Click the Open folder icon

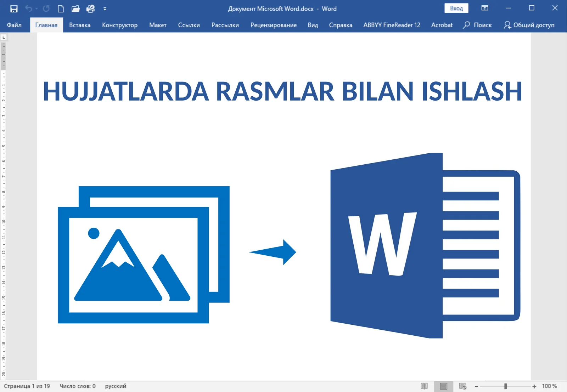pyautogui.click(x=75, y=9)
